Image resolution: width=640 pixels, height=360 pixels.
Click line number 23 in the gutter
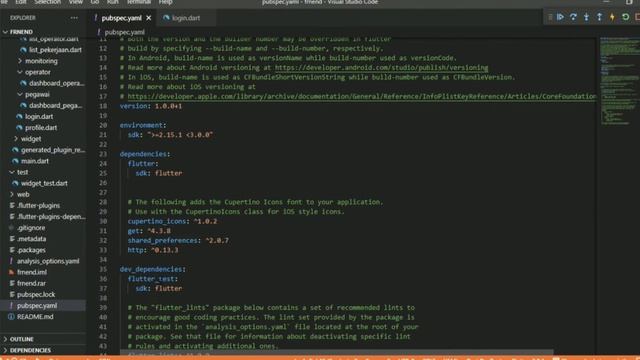[x=103, y=154]
